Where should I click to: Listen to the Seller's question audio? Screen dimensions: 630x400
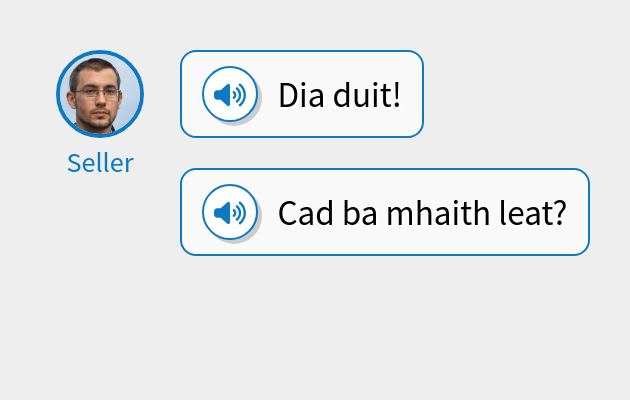pos(230,212)
